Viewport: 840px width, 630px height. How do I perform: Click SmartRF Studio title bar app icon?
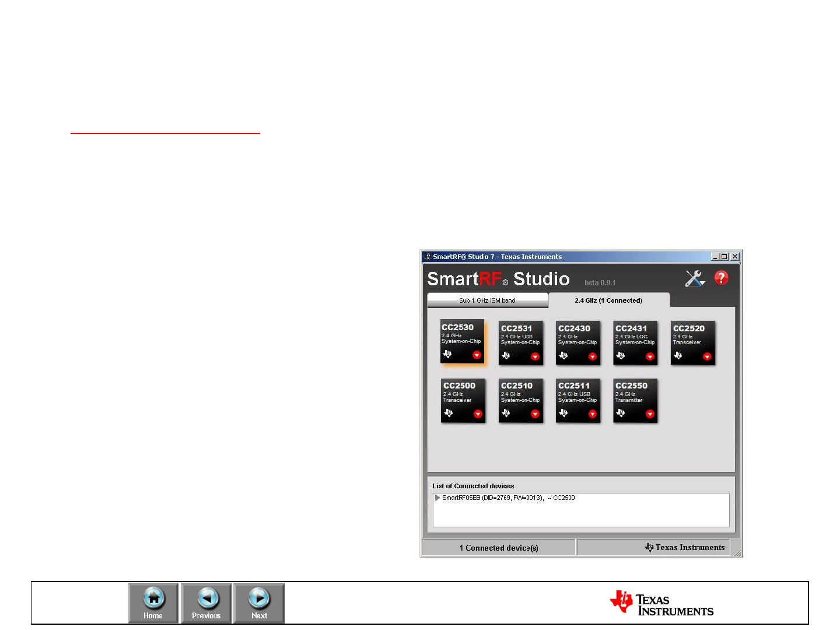coord(427,257)
